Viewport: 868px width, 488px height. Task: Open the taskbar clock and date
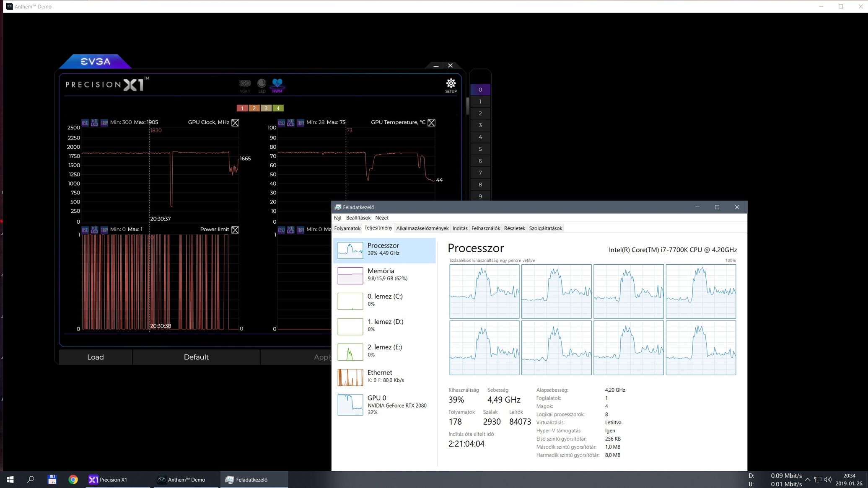849,480
